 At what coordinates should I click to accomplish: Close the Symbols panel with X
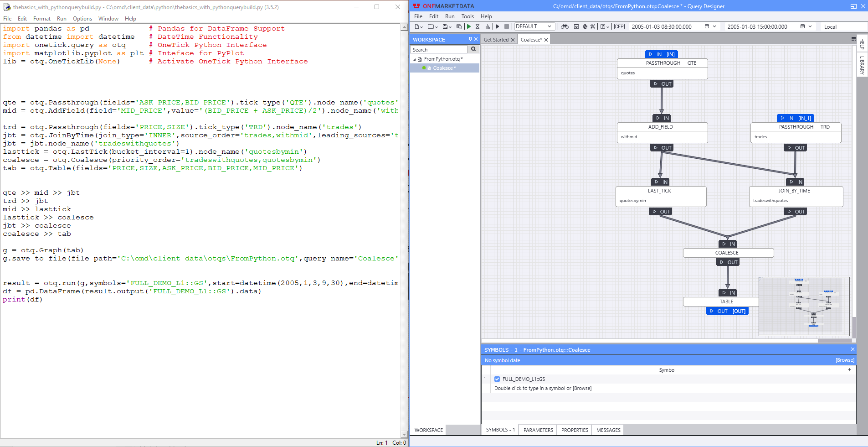click(x=853, y=349)
